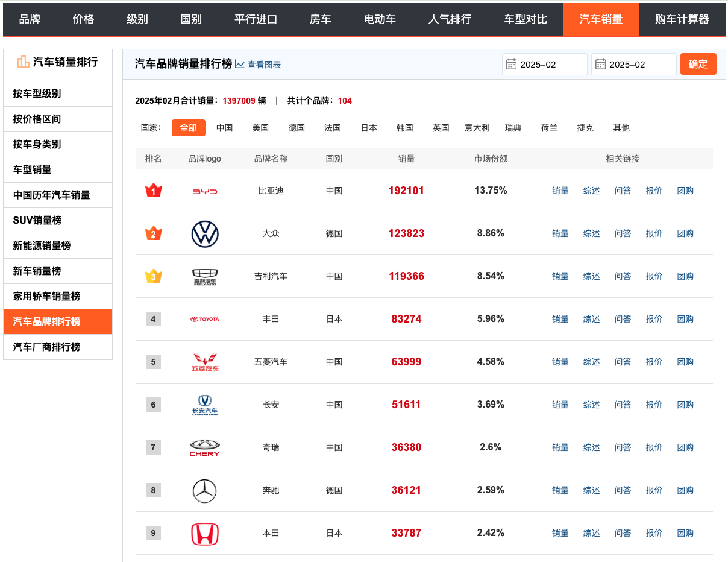This screenshot has width=728, height=562.
Task: Click bar chart icon in 汽车销量排行 header
Action: [24, 62]
